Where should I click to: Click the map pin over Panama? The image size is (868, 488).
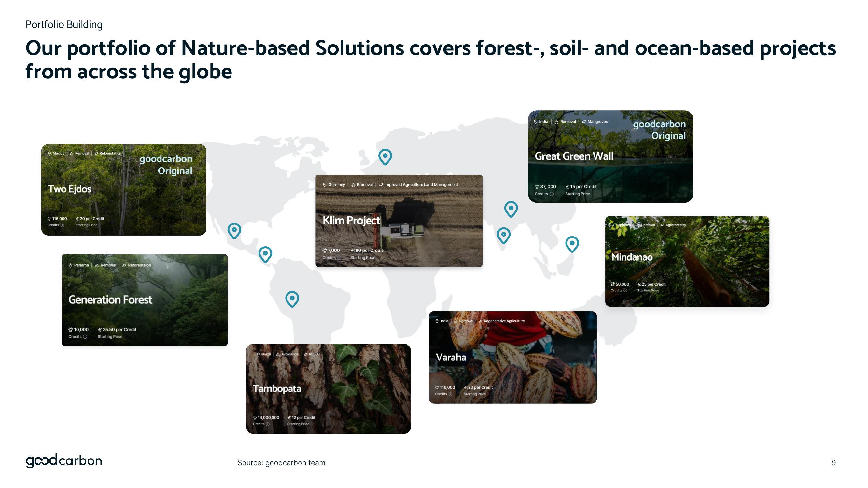265,254
